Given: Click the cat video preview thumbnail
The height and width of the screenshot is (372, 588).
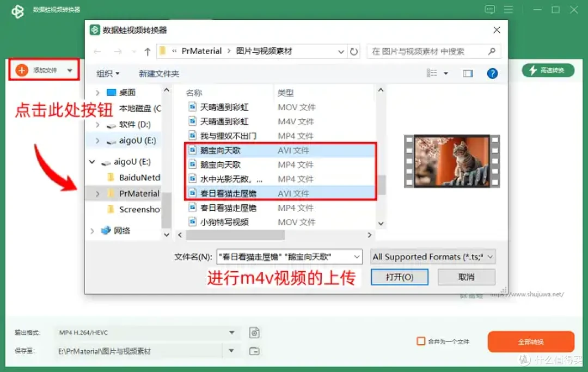Looking at the screenshot, I should click(451, 161).
